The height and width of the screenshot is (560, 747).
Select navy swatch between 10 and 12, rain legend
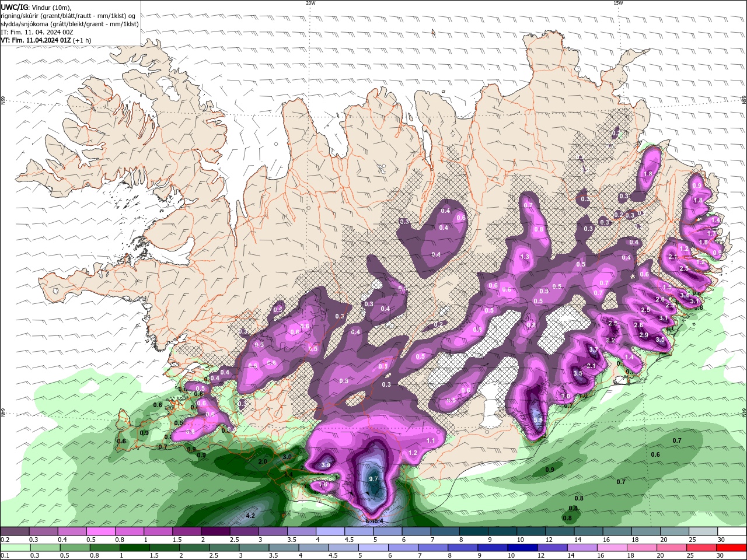click(x=522, y=548)
